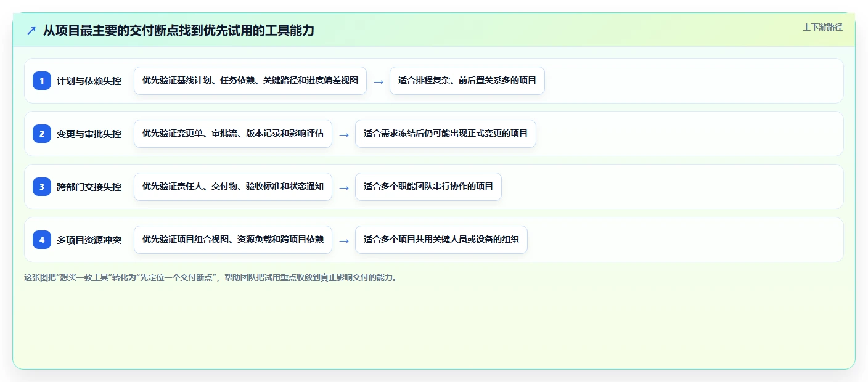Select the number 4 step badge
The image size is (868, 382).
point(42,240)
